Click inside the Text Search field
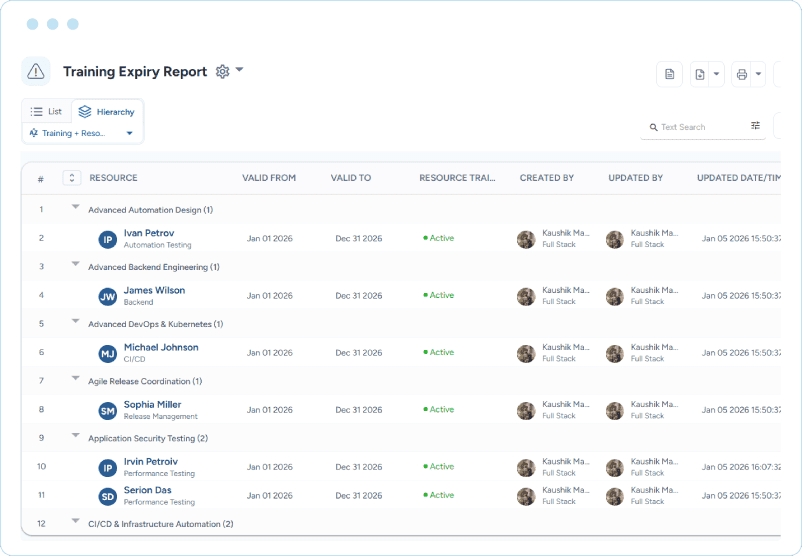802x556 pixels. tap(702, 127)
